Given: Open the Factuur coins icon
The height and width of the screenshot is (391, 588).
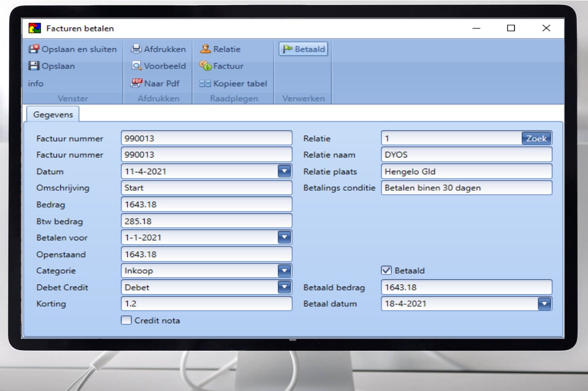Looking at the screenshot, I should coord(206,66).
